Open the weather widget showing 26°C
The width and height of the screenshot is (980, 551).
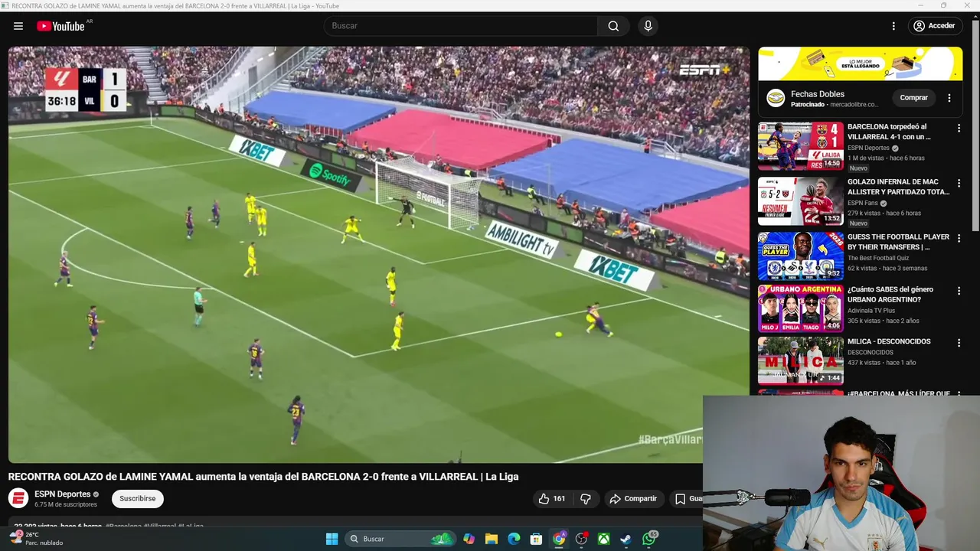[x=37, y=539]
